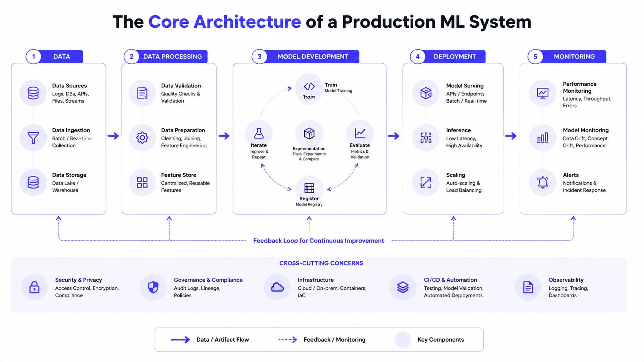This screenshot has height=362, width=644.
Task: Click the Security & Privacy title
Action: coord(79,280)
